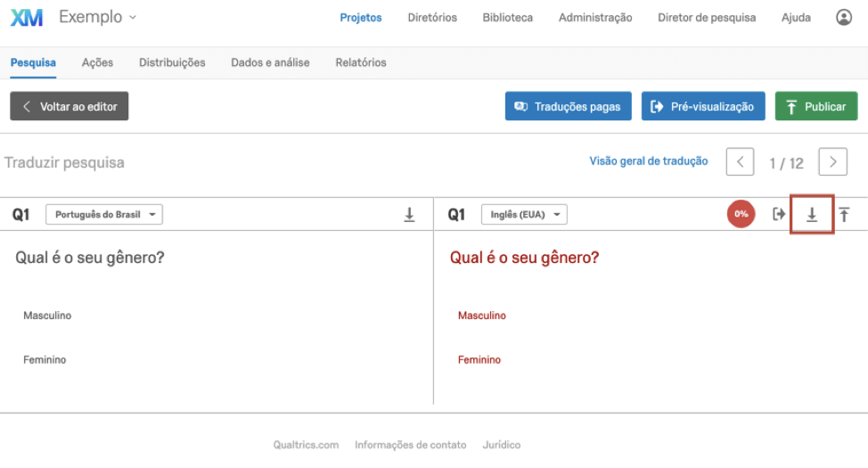Click the download icon in Português pane

pyautogui.click(x=409, y=214)
